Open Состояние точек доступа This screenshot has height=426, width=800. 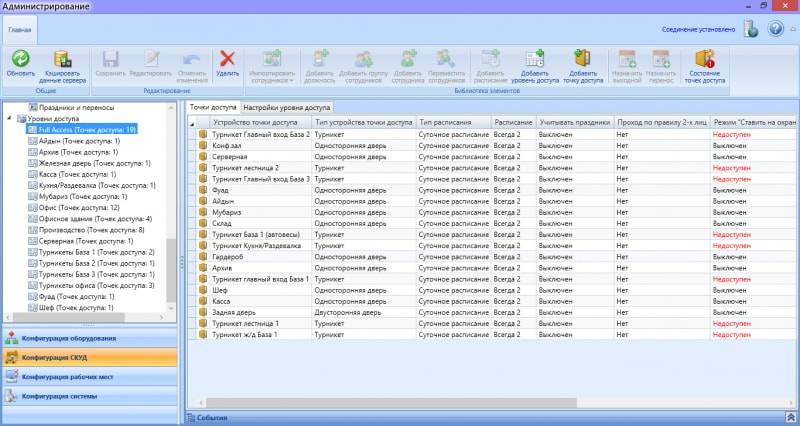click(x=708, y=59)
